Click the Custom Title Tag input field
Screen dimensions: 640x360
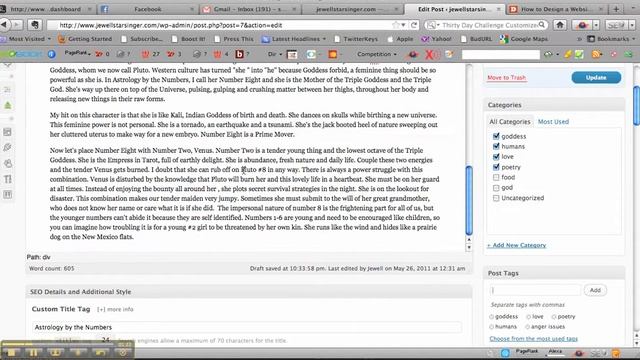coord(247,327)
